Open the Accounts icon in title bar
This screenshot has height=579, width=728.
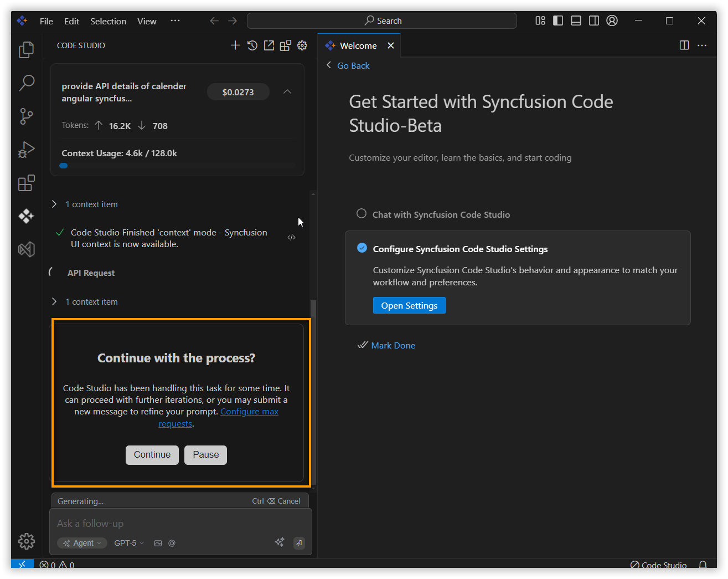coord(612,21)
